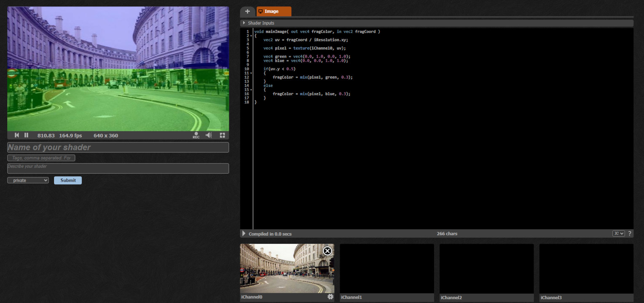Submit the shader
Screen dimensions: 644x303
click(67, 180)
